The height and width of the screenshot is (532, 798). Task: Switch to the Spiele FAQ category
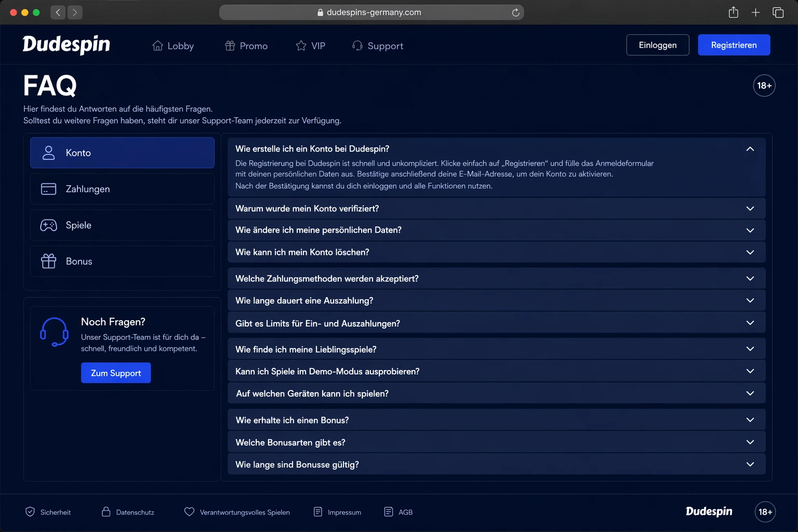click(122, 225)
